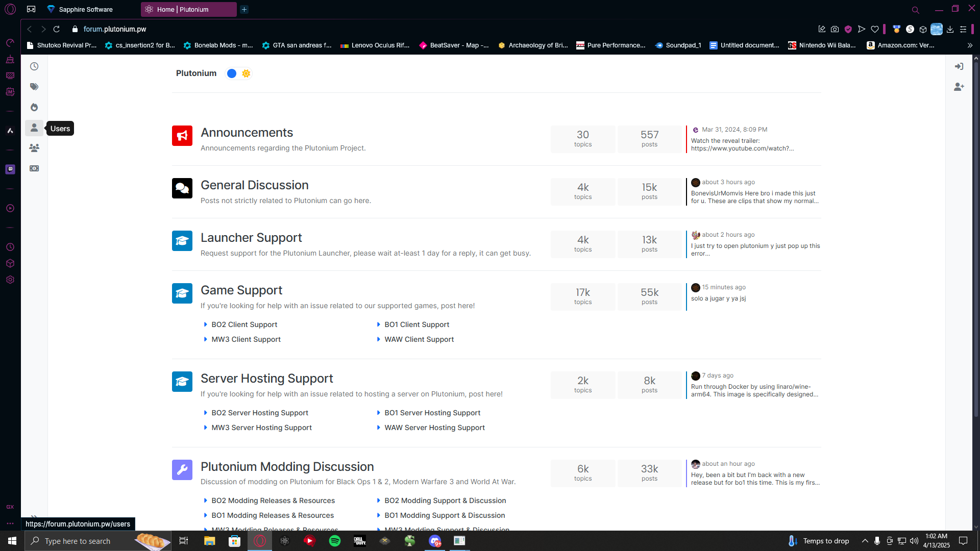Expand the forum left sidebar double chevron
This screenshot has width=980, height=551.
34,517
